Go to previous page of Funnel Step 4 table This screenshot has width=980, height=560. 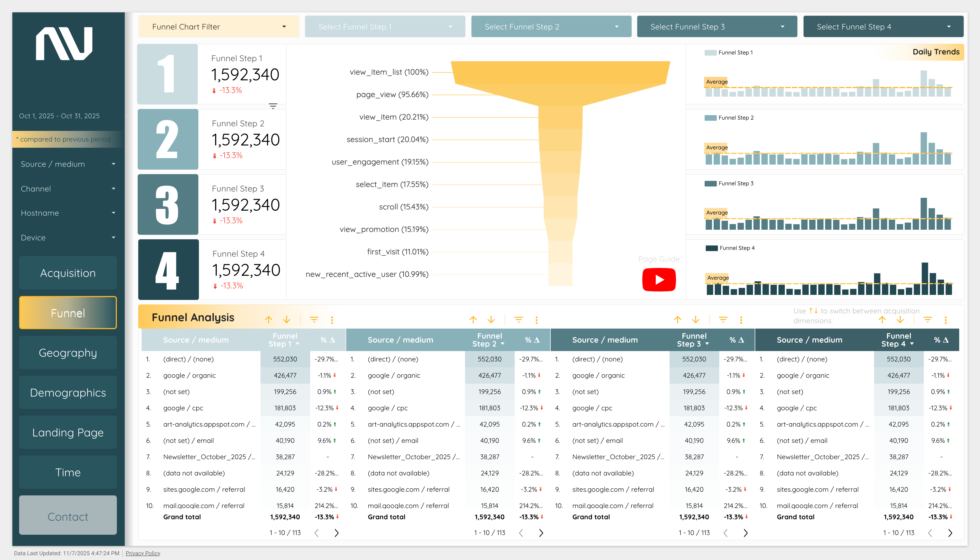point(930,533)
